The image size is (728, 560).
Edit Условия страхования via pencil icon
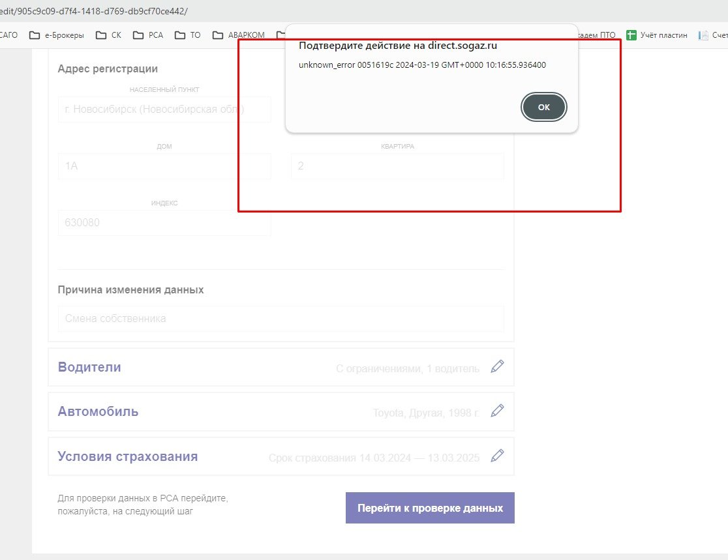tap(497, 456)
